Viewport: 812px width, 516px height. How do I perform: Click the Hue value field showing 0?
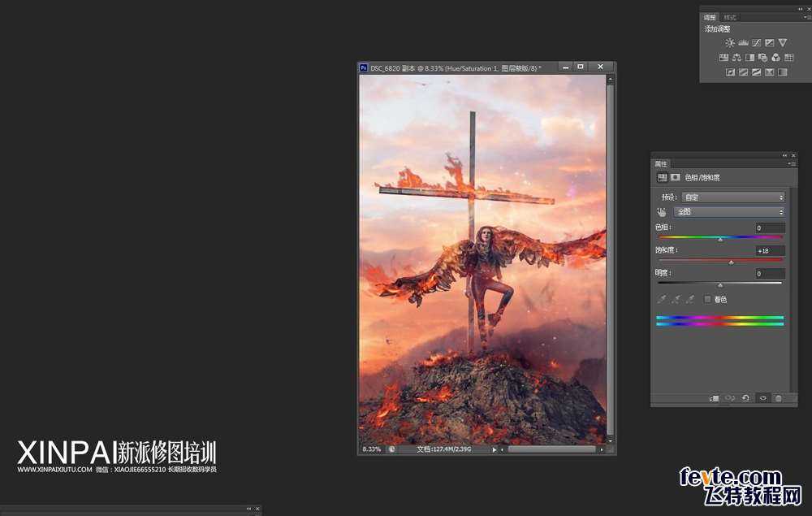tap(770, 228)
